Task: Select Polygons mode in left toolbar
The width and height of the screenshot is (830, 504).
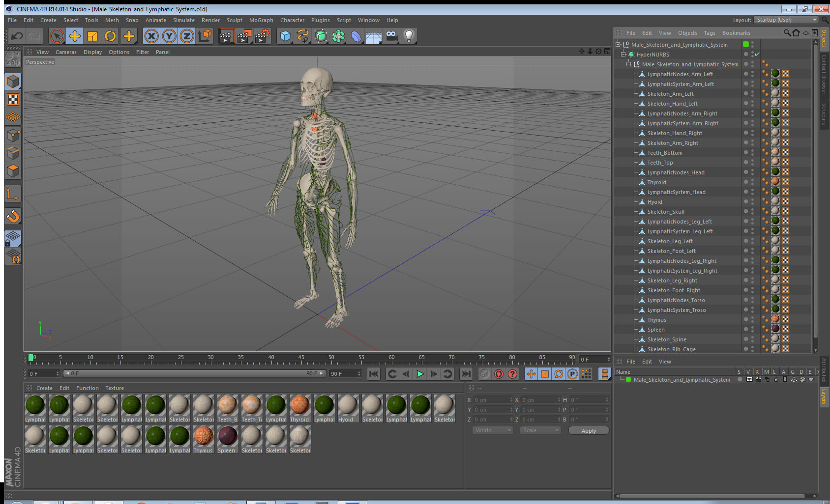Action: (13, 171)
